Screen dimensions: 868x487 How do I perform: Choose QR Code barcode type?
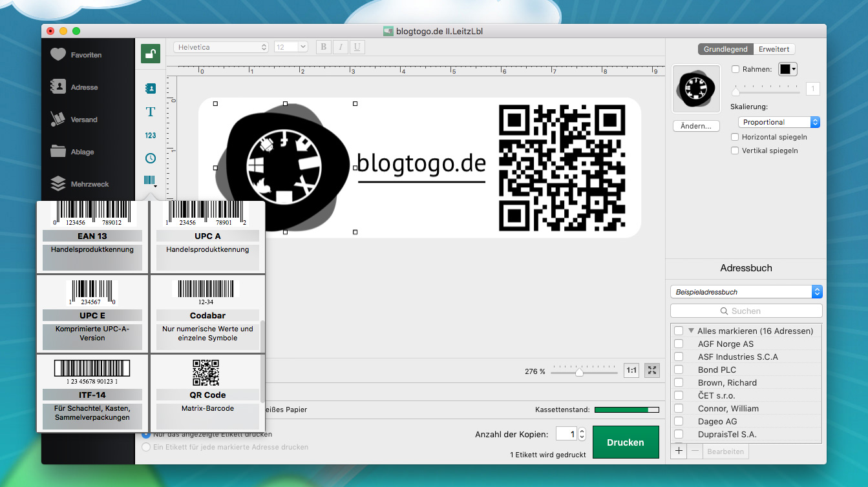click(x=207, y=393)
